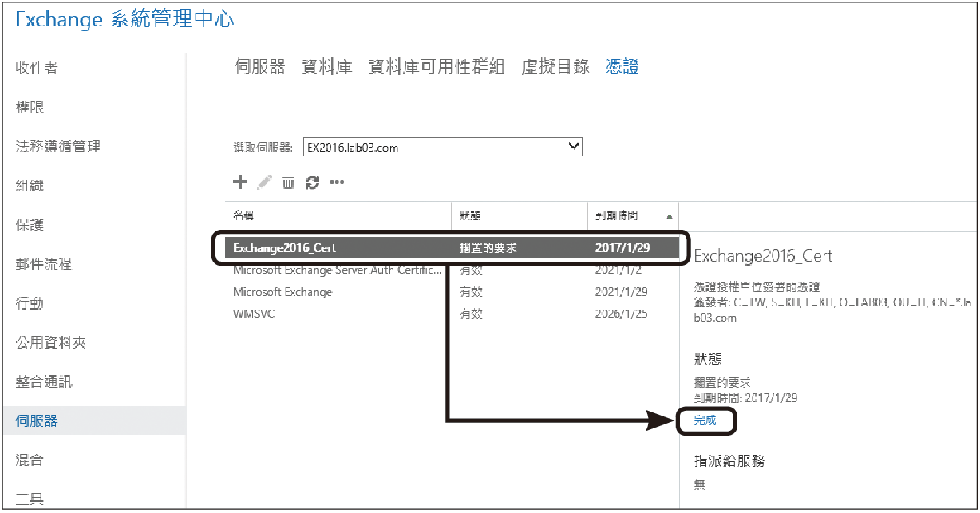Click the delete trash can icon

288,183
